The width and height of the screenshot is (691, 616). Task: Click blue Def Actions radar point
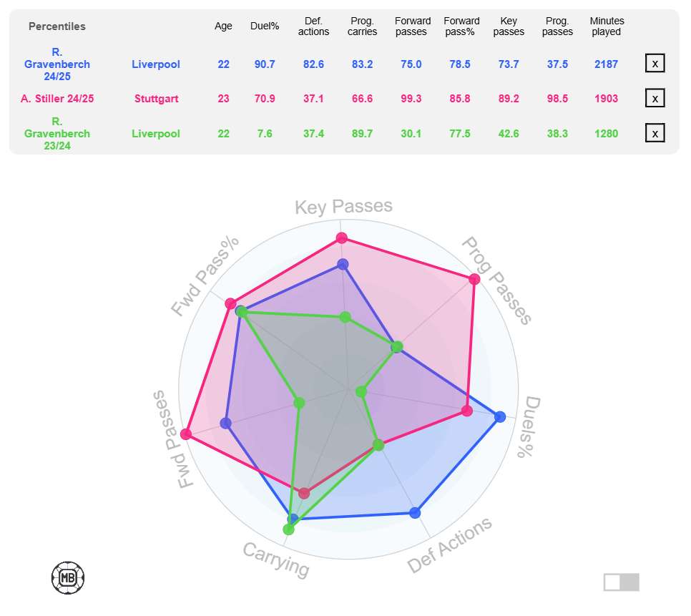coord(415,512)
